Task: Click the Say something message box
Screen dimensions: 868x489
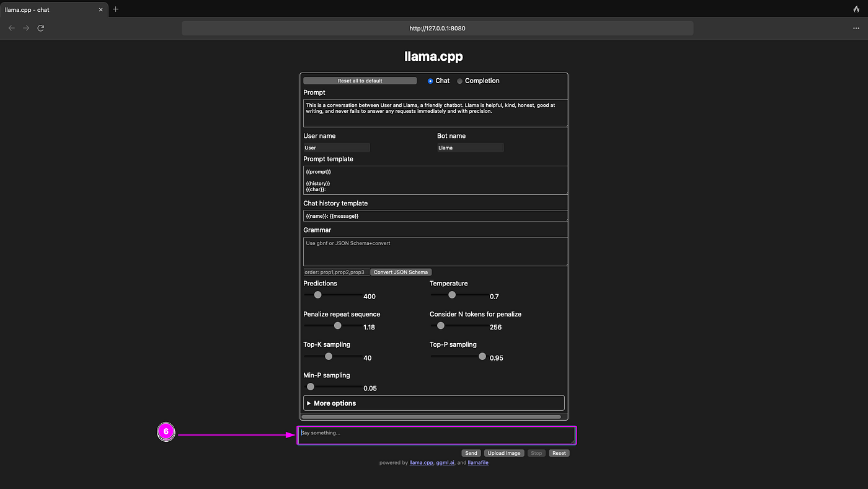Action: (436, 436)
